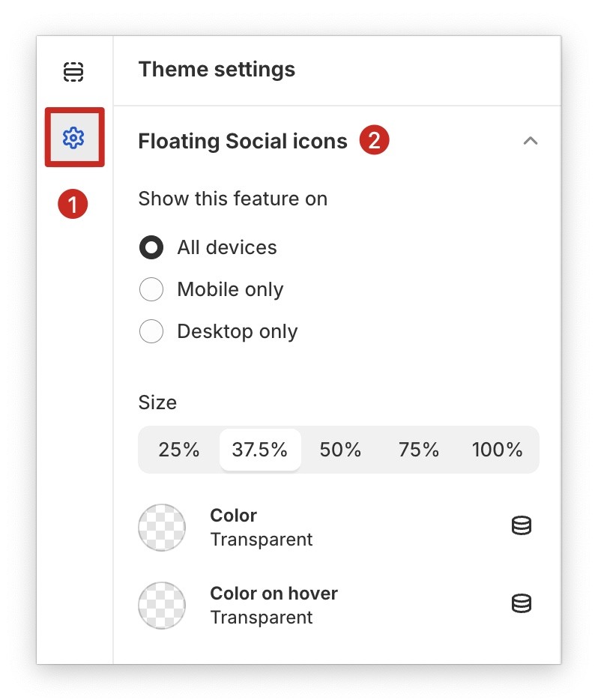Click the Color on hover label

pyautogui.click(x=274, y=594)
